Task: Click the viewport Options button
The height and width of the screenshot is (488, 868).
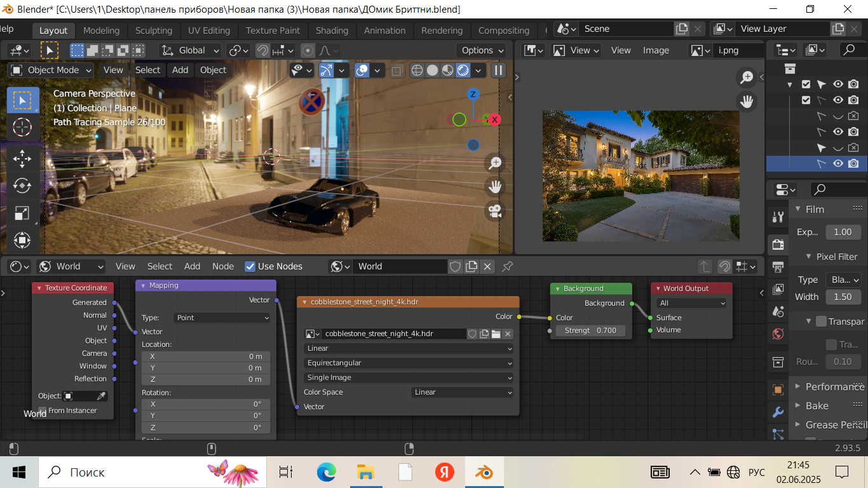Action: [481, 50]
